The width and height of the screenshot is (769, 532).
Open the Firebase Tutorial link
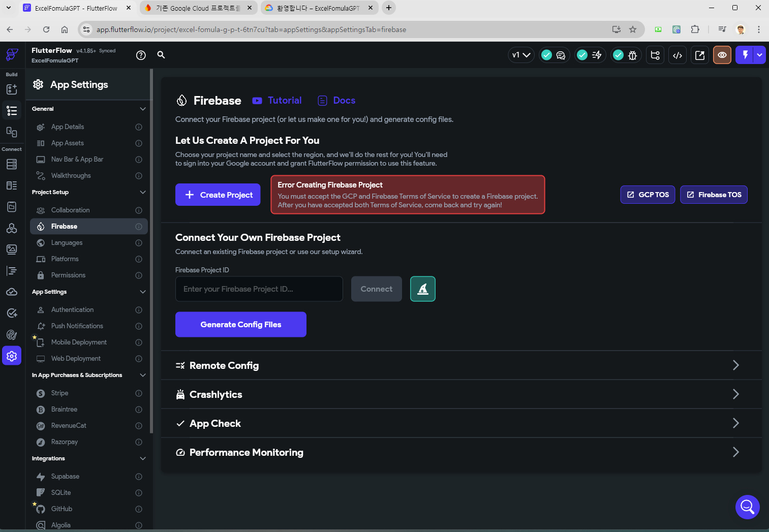pyautogui.click(x=277, y=101)
